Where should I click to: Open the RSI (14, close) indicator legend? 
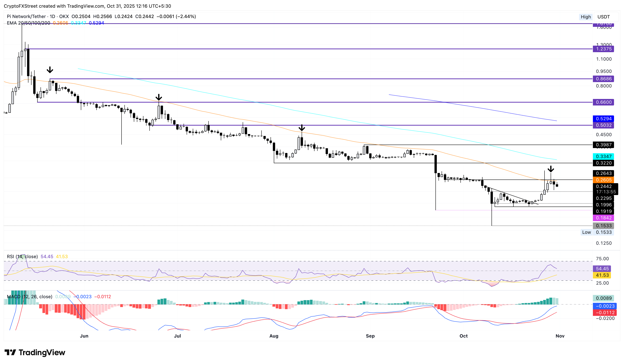22,256
